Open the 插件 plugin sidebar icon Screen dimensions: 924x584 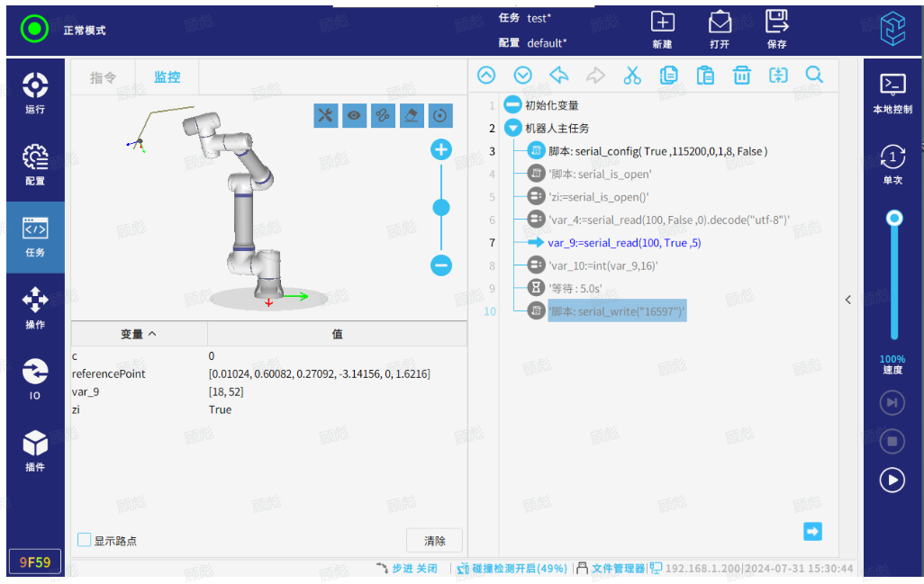[35, 450]
